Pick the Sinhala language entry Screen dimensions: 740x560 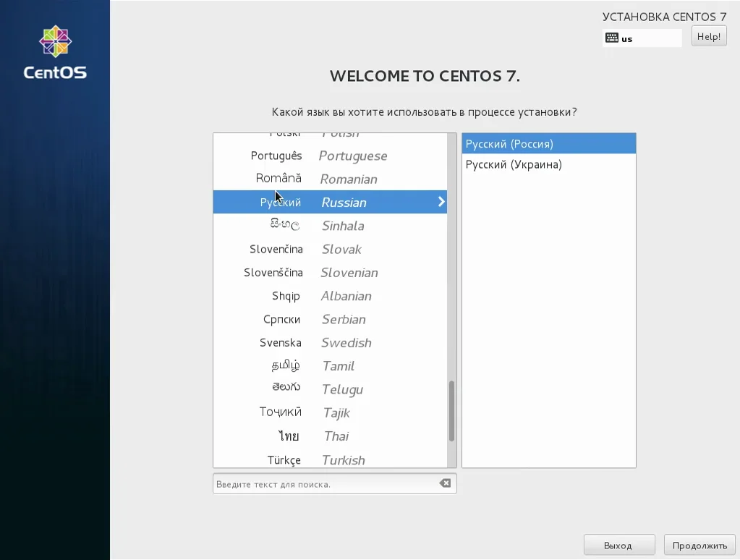pos(330,225)
